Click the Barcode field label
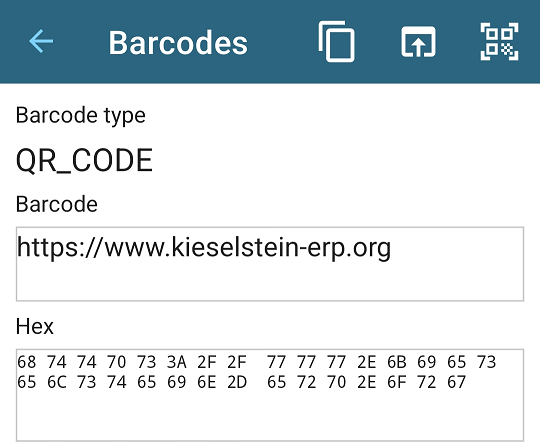Screen dimensions: 540x447 click(x=57, y=204)
